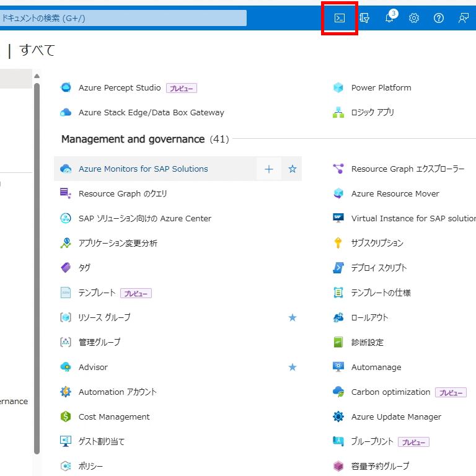476x476 pixels.
Task: Click the Power Platform icon
Action: point(338,87)
